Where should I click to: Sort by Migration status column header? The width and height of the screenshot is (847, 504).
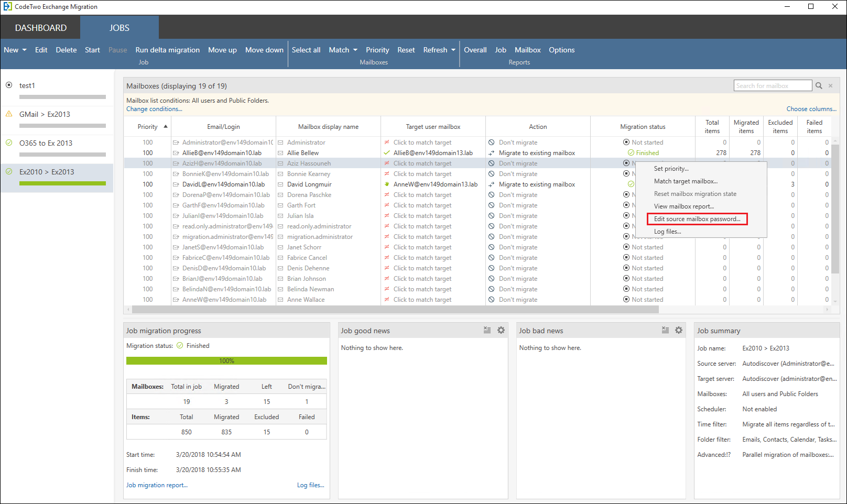click(643, 127)
